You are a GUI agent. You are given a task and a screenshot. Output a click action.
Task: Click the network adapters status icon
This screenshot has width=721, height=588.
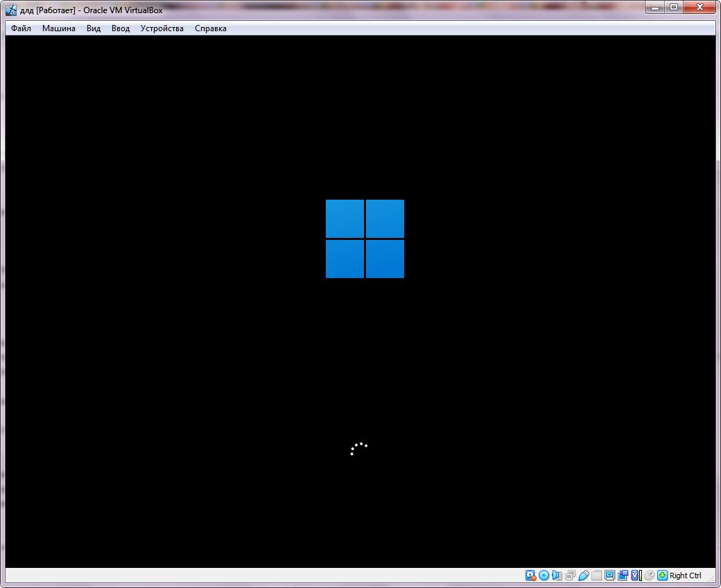coord(570,575)
